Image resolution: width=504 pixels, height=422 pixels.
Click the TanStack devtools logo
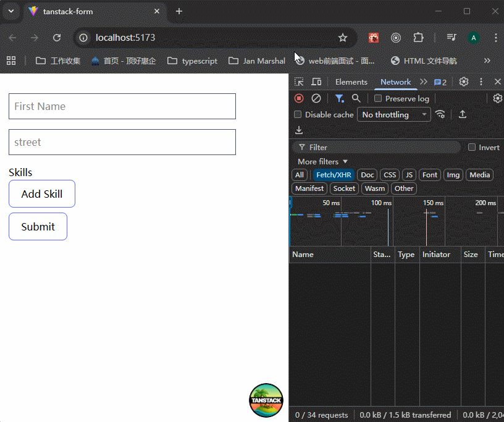266,400
